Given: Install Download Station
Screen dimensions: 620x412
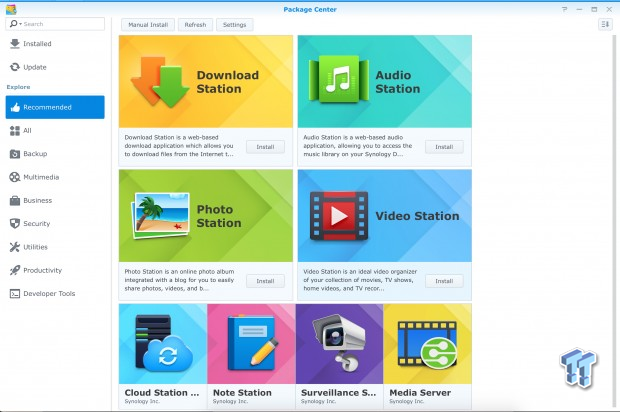Looking at the screenshot, I should [x=265, y=147].
